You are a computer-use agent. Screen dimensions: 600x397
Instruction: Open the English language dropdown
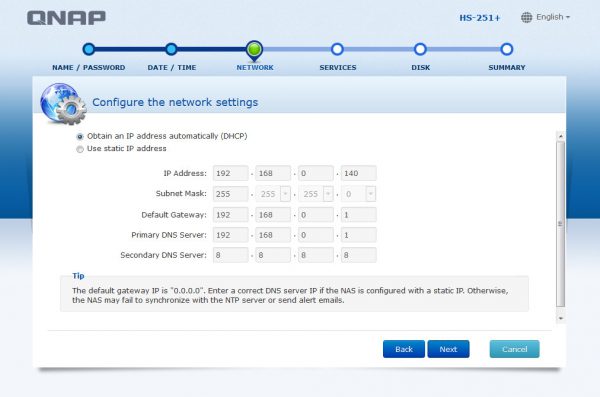tap(553, 17)
